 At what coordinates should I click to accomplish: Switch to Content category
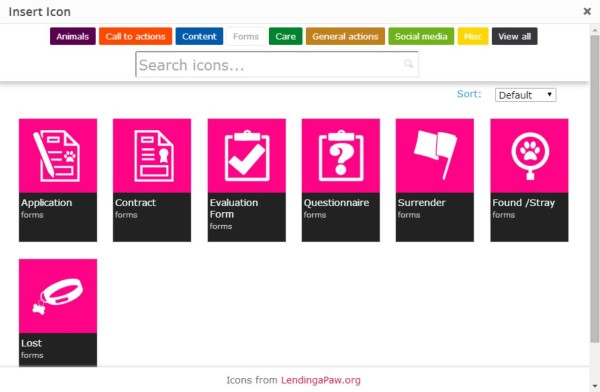(199, 36)
